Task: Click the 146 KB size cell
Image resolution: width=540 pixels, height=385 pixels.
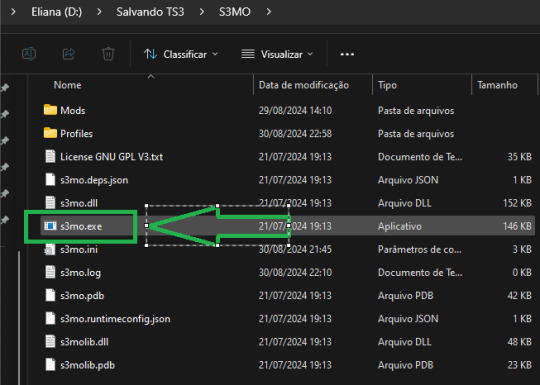Action: click(x=517, y=226)
